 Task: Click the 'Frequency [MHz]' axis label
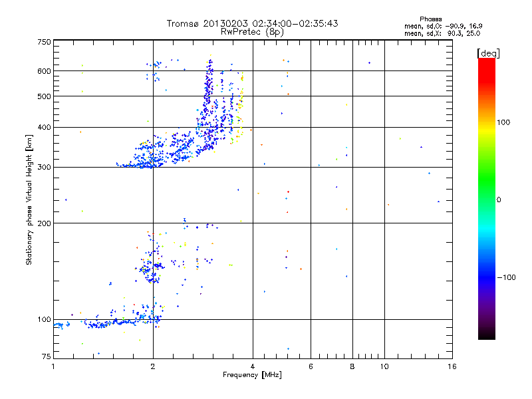(x=252, y=375)
